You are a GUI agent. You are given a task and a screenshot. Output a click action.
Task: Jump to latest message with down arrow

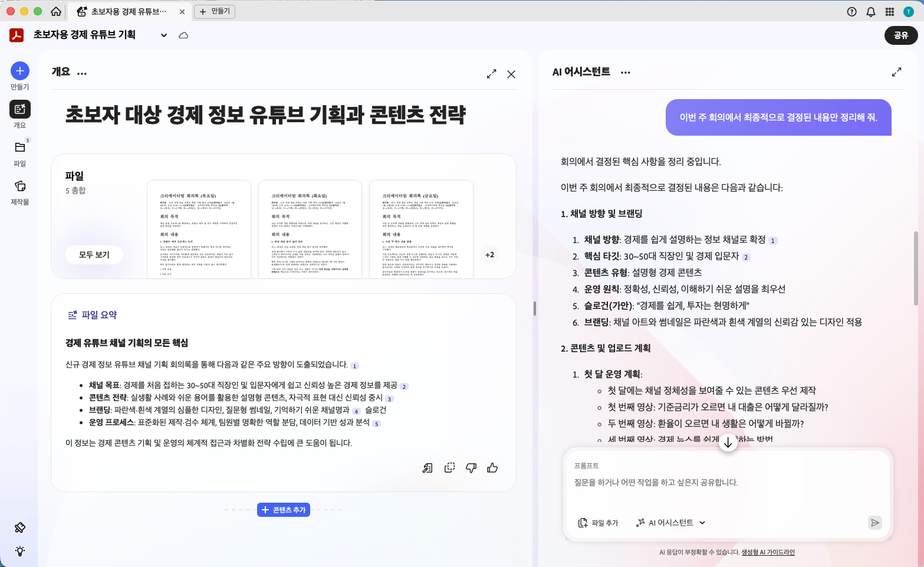click(728, 443)
